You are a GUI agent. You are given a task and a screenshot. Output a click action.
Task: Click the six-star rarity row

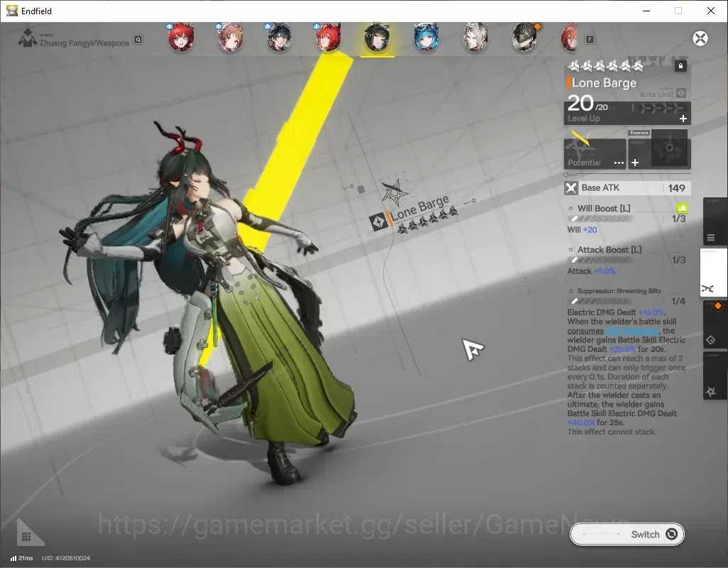tap(605, 67)
